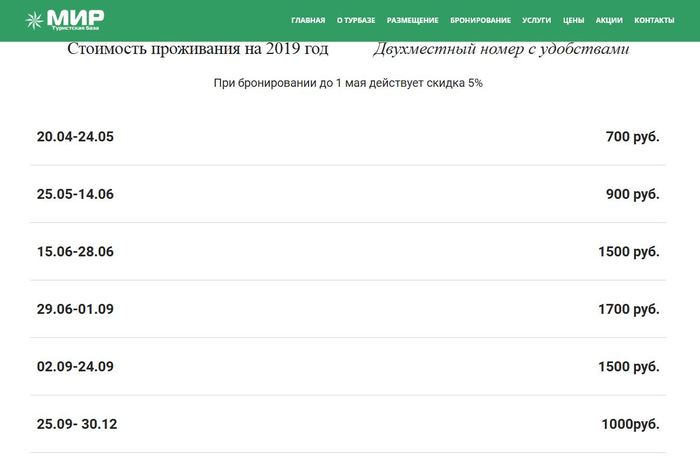Screen dimensions: 700x474
Task: Click the Стоимость проживания на 2019 год heading
Action: pos(197,49)
